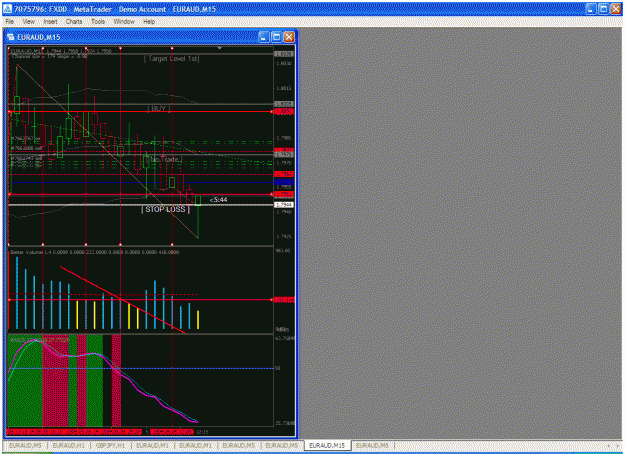The image size is (625, 454).
Task: Select the [ STOP LOSS ] label on the chart
Action: (165, 209)
